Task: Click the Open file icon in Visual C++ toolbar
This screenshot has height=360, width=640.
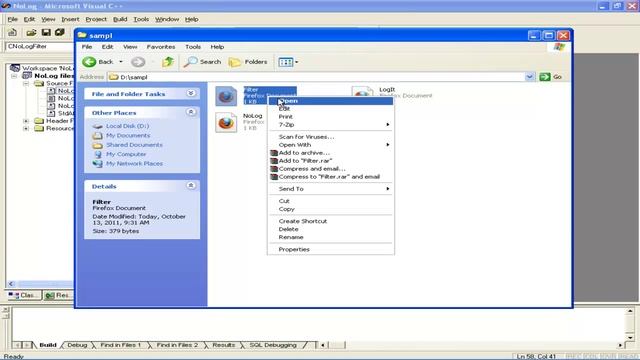Action: pos(31,32)
